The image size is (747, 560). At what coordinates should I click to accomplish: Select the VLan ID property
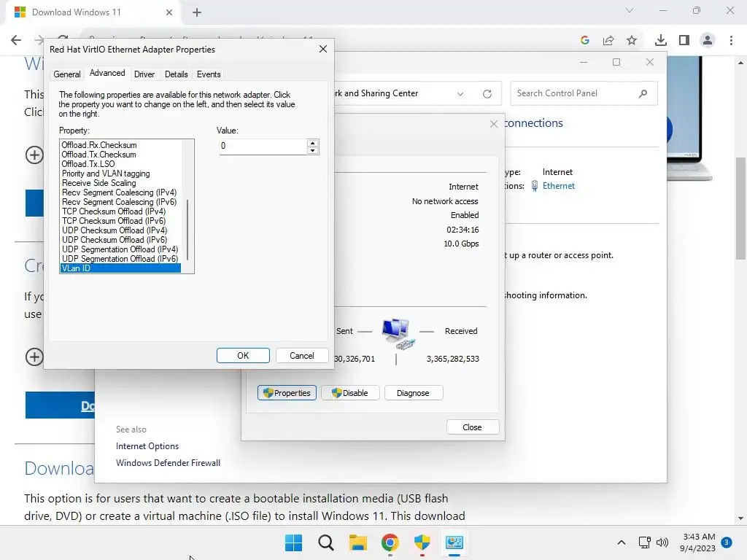click(120, 268)
